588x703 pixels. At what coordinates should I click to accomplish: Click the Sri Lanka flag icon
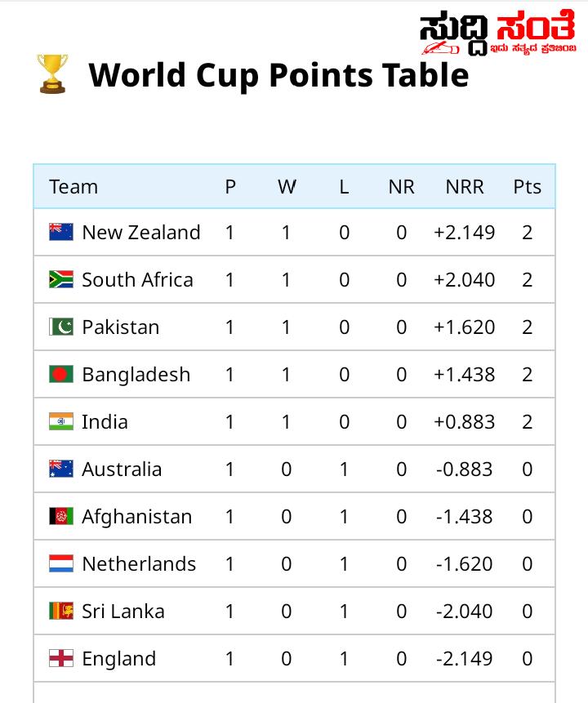point(61,611)
